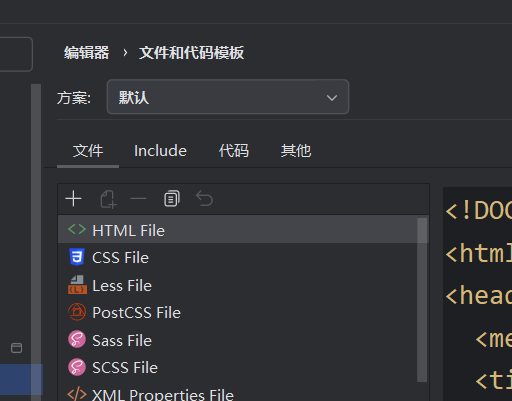Viewport: 512px width, 401px height.
Task: Switch to the 其他 tab
Action: (x=296, y=151)
